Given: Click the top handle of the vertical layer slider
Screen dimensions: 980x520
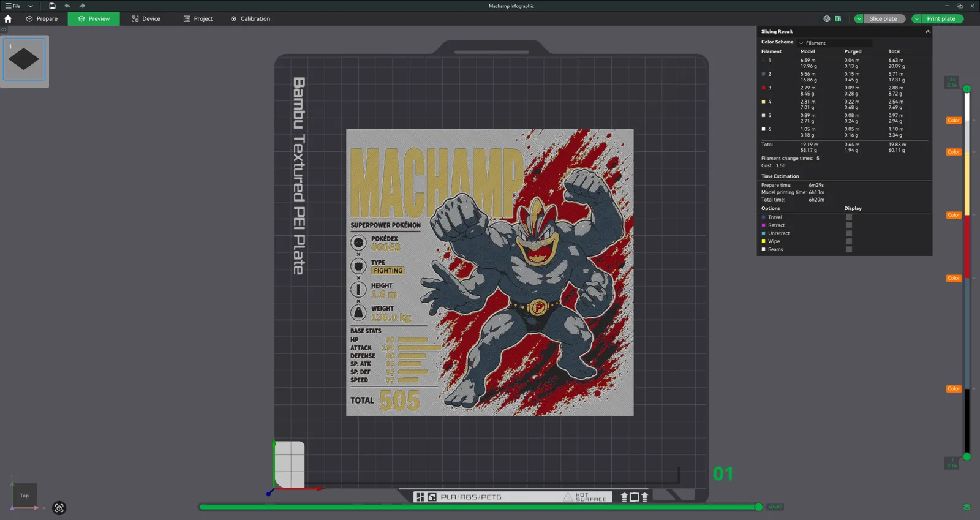Looking at the screenshot, I should [x=967, y=89].
